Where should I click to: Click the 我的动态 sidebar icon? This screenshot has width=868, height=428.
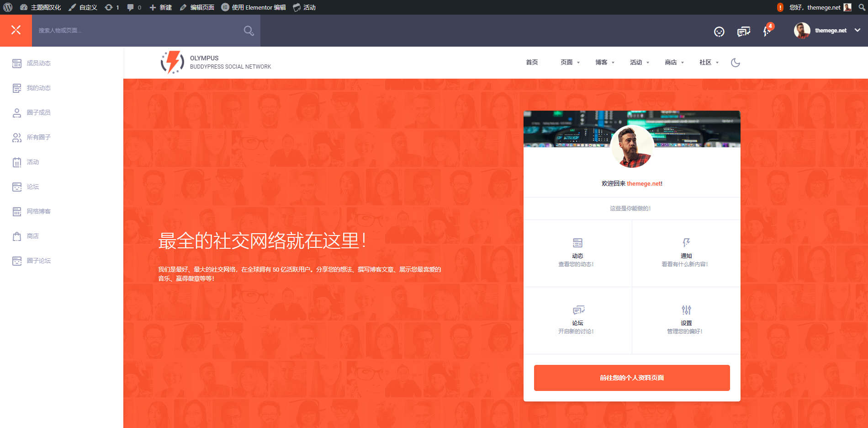pos(17,88)
